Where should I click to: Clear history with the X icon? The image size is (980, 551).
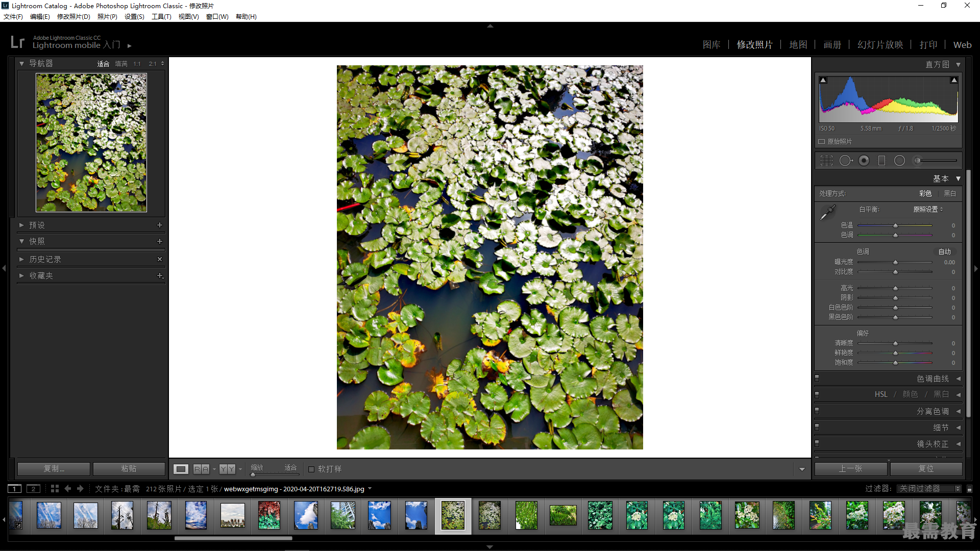click(x=160, y=259)
